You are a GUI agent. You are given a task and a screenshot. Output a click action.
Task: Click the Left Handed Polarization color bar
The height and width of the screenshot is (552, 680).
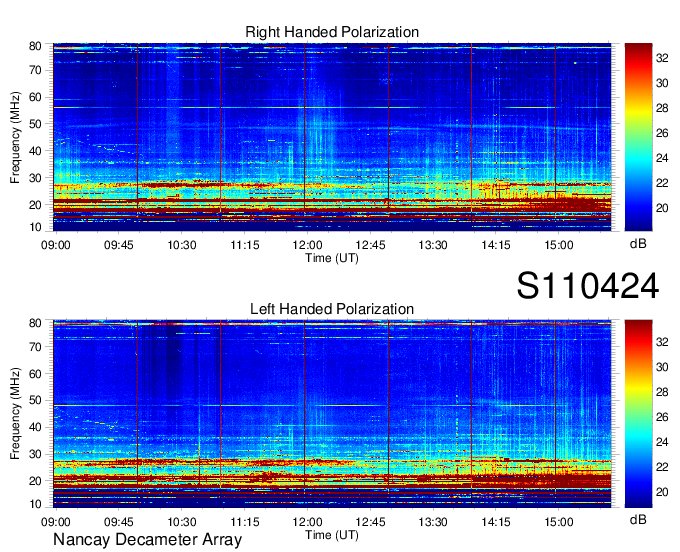click(x=638, y=414)
